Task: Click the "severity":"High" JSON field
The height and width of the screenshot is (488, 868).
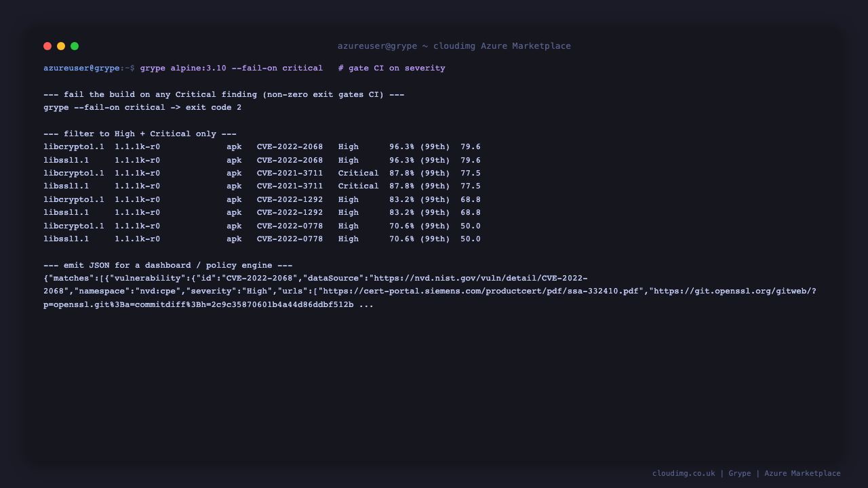Action: pos(229,291)
